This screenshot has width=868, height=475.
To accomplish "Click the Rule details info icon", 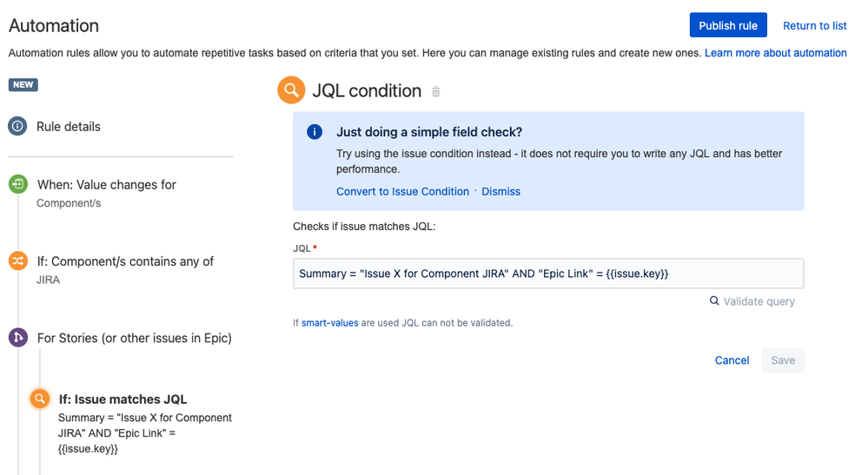I will 17,127.
